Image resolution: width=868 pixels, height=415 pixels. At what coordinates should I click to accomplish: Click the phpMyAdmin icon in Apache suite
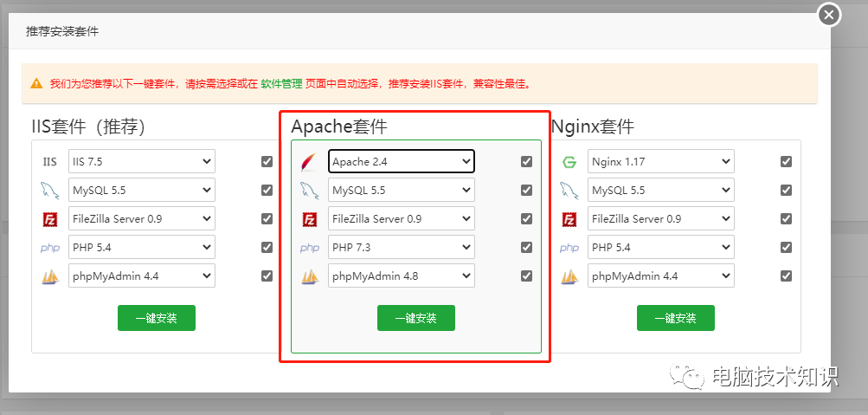coord(310,276)
